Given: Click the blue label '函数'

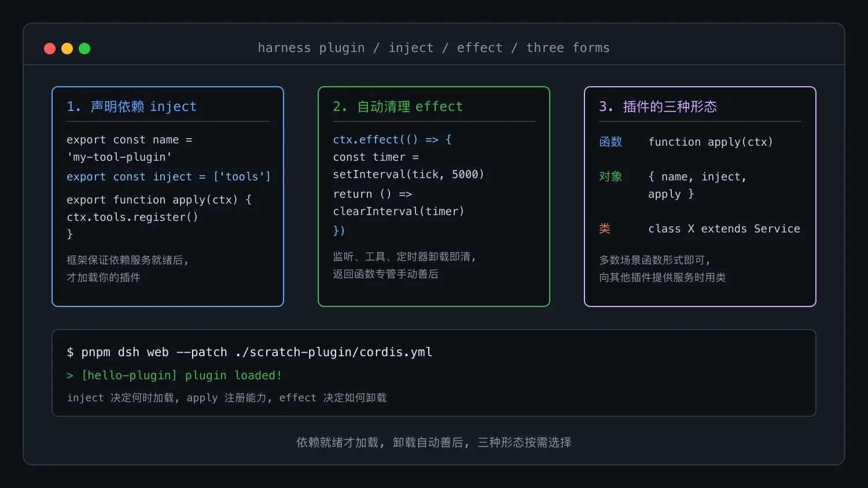Looking at the screenshot, I should (x=610, y=142).
